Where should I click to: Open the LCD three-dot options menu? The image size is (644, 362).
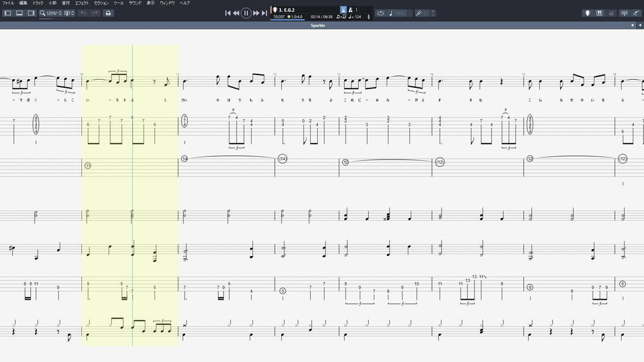[356, 9]
